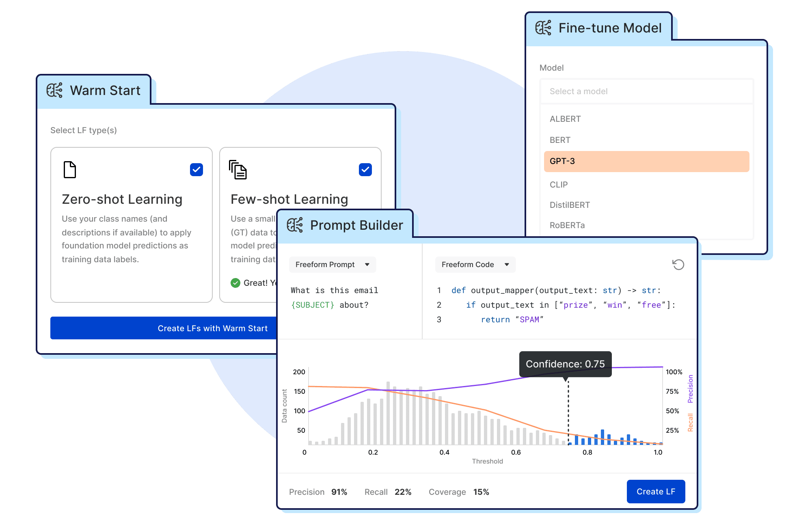Click the dashed confidence threshold marker

568,410
